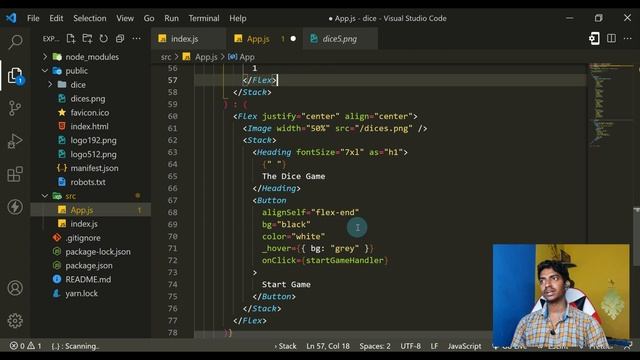Open the Edit menu

click(x=56, y=18)
